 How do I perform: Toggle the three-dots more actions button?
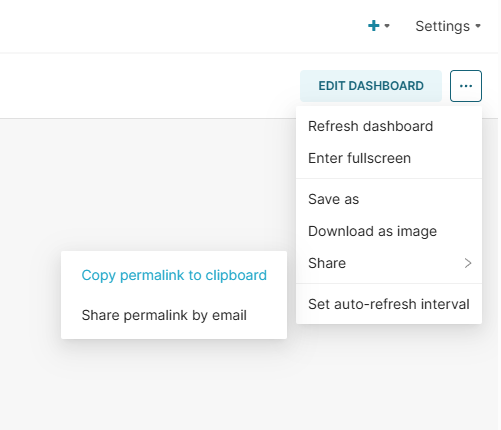tap(466, 86)
